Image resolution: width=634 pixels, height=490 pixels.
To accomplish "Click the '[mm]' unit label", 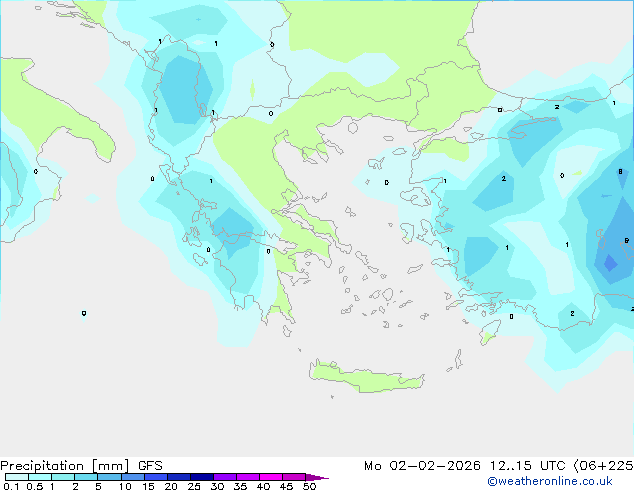I will [111, 466].
